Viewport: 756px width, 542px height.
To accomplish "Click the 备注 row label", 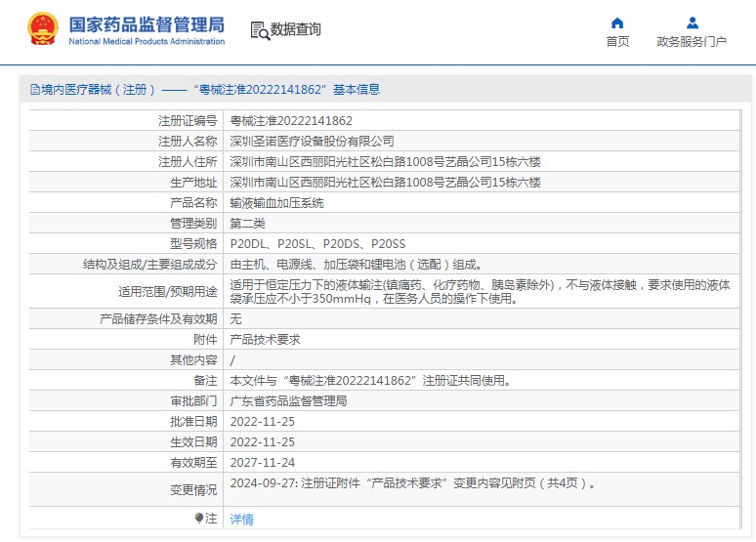I will [x=205, y=381].
